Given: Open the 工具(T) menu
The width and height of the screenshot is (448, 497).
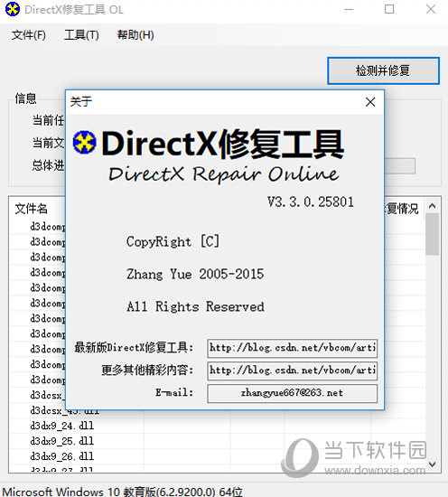Looking at the screenshot, I should 81,35.
